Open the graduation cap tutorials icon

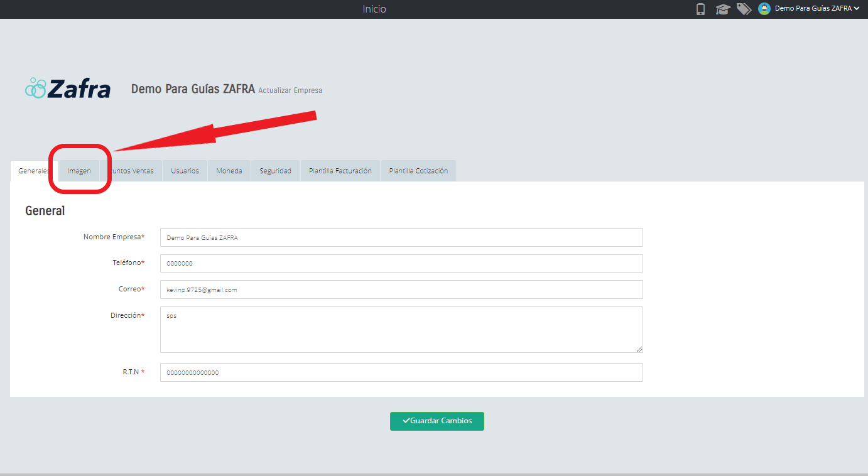[x=722, y=9]
